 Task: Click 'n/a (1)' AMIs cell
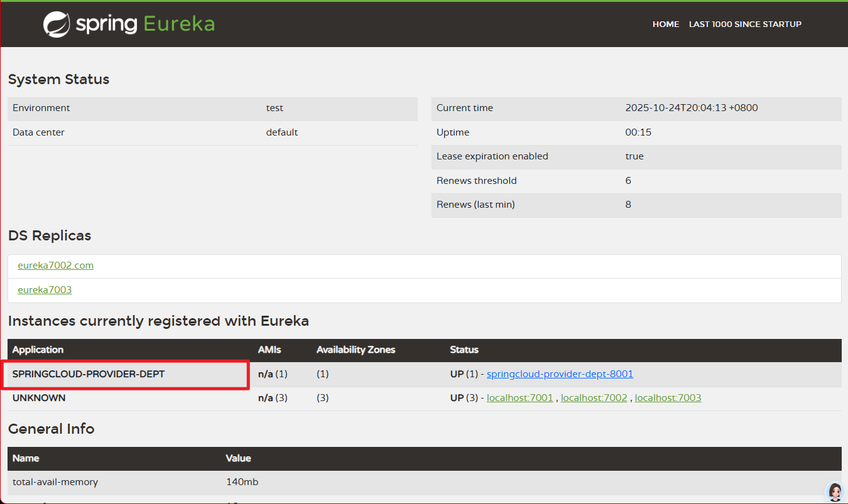click(x=273, y=374)
